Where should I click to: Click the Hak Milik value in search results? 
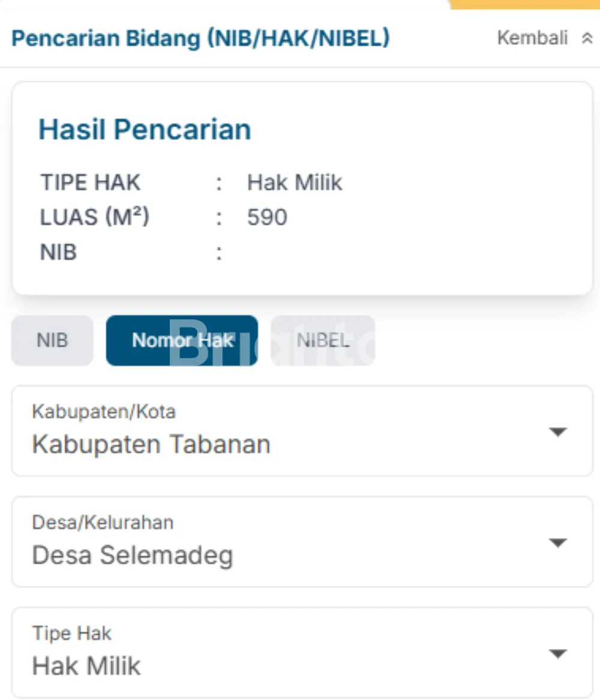295,183
